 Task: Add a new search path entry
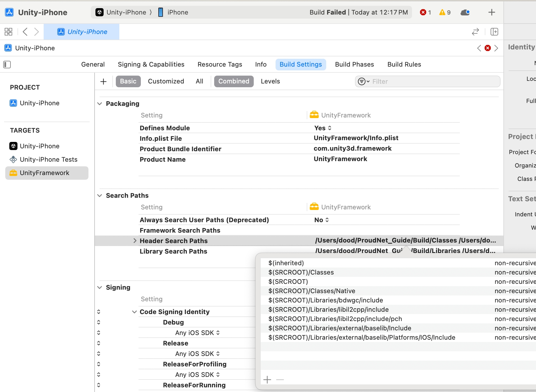point(267,379)
